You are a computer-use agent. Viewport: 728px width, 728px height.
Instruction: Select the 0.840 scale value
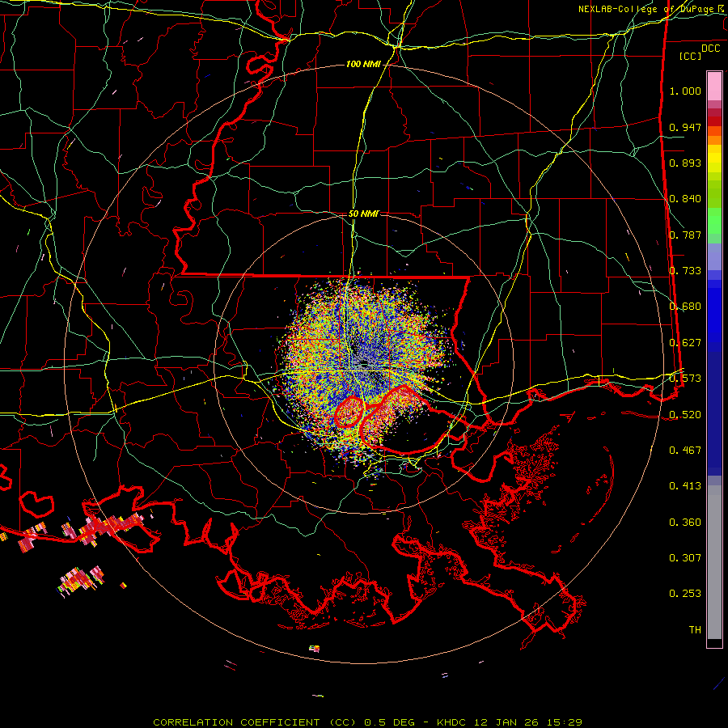tap(685, 199)
